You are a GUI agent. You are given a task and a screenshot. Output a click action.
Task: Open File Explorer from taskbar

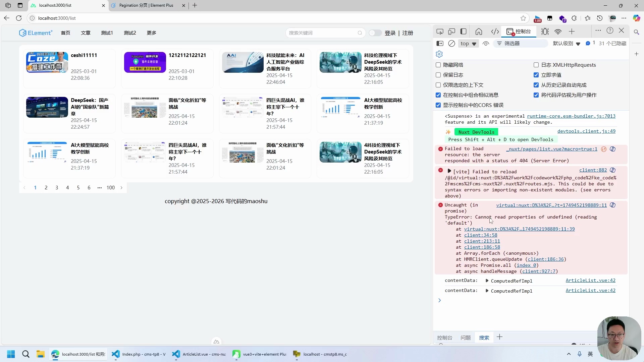point(41,354)
